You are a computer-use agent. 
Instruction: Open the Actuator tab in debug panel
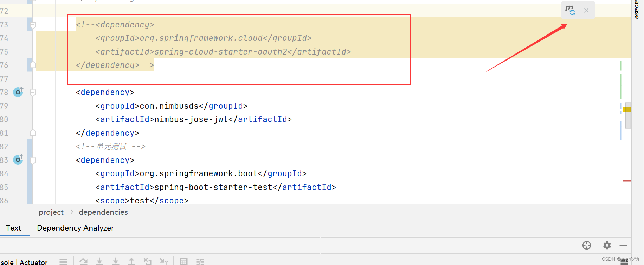click(x=33, y=262)
